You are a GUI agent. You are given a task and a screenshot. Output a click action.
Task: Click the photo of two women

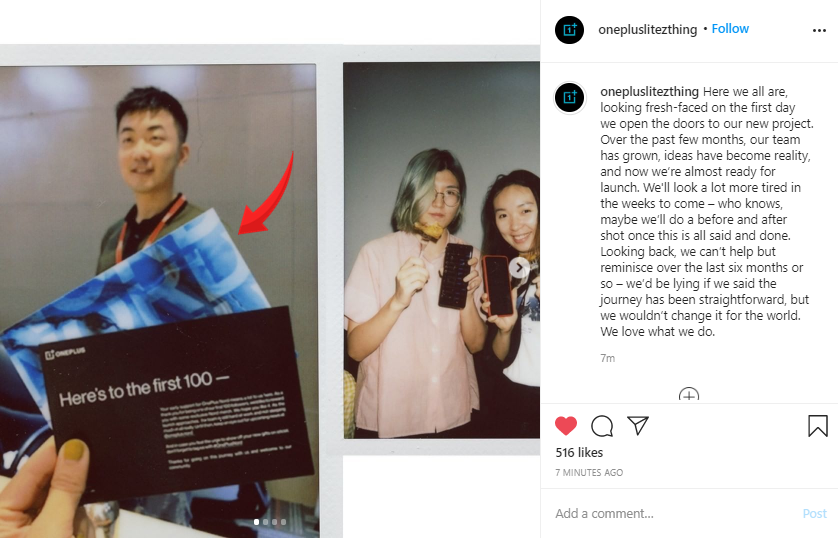tap(441, 250)
